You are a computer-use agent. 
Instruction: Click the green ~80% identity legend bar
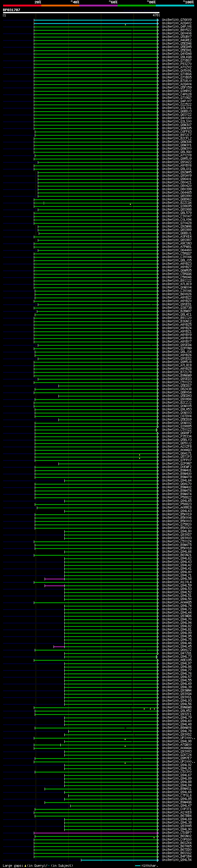coord(137,6)
